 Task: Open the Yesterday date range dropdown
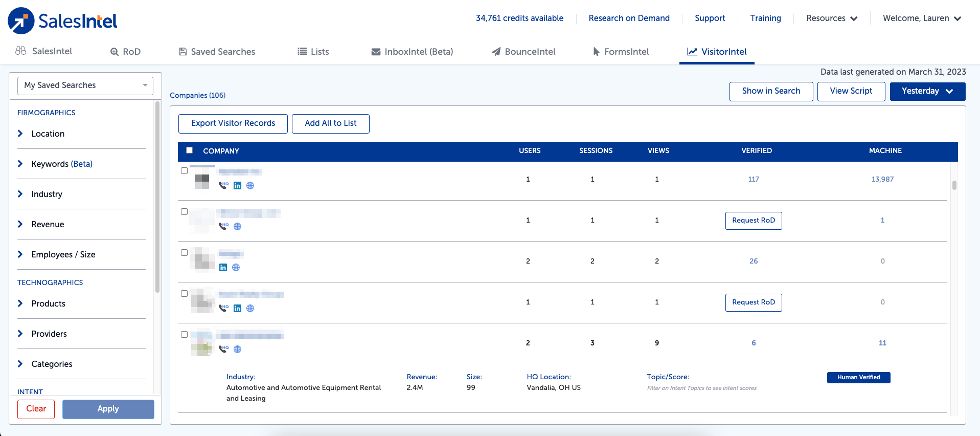point(927,91)
